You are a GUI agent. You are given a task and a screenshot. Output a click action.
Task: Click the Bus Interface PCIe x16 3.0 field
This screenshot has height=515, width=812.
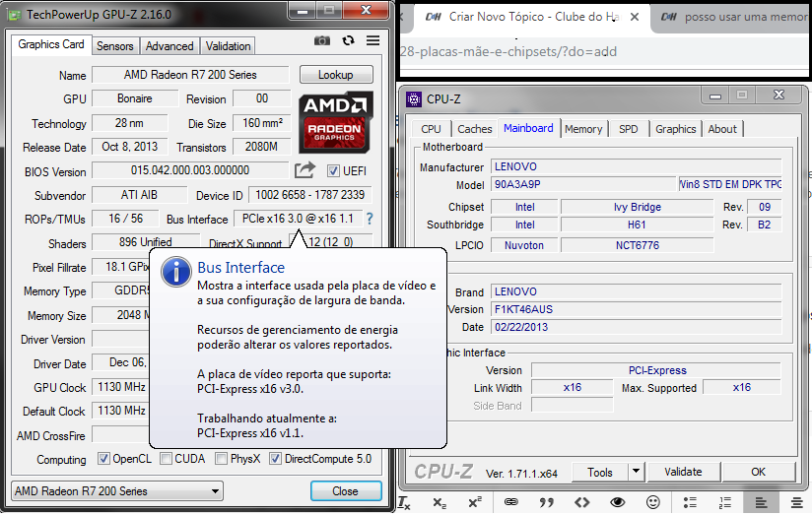tap(298, 219)
